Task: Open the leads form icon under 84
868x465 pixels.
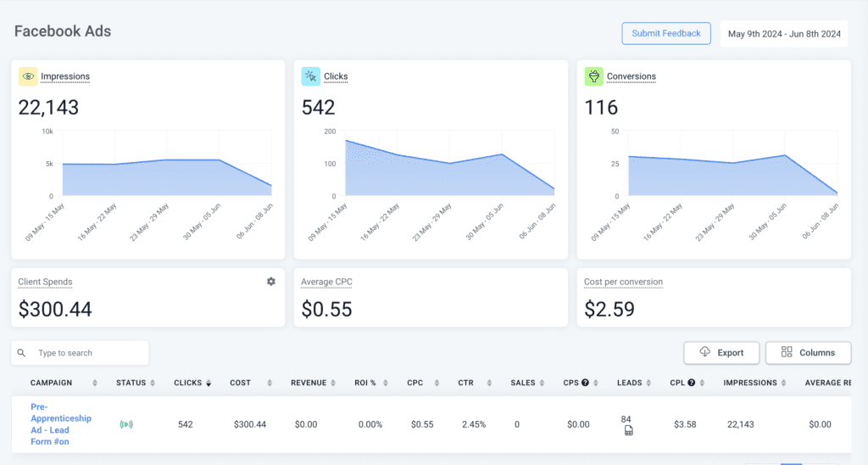Action: coord(628,431)
